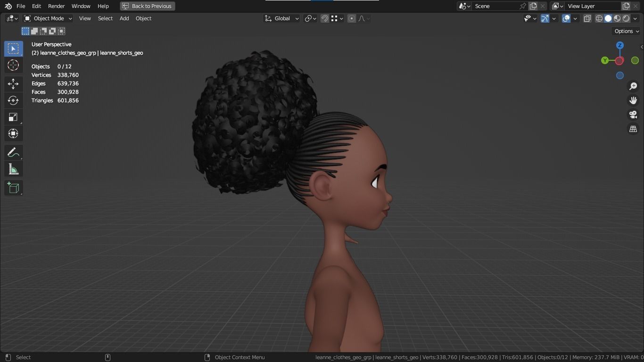Open the File menu

[x=21, y=6]
